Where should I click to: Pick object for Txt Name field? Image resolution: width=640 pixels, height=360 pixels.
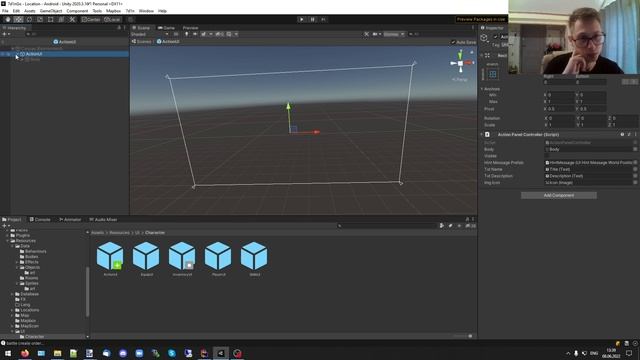coord(635,169)
